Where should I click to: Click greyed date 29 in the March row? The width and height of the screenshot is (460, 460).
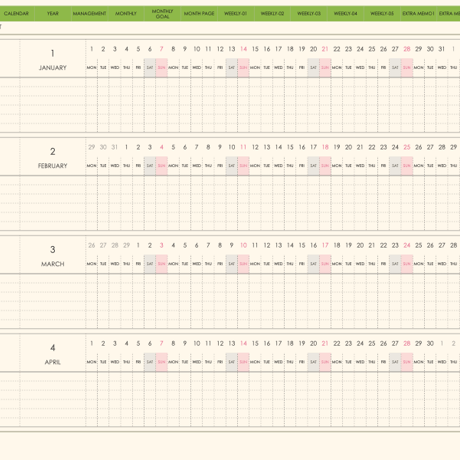(126, 245)
